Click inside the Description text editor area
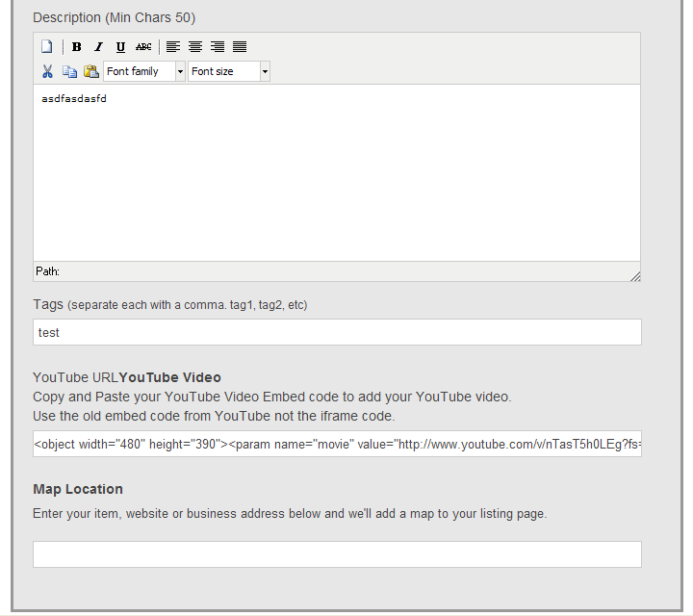 point(337,173)
